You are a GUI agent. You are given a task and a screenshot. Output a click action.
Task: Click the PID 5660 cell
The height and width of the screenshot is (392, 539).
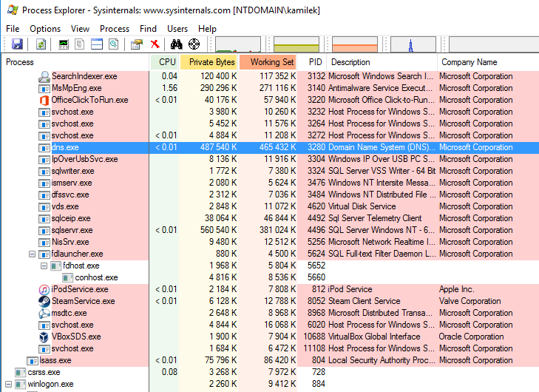316,277
